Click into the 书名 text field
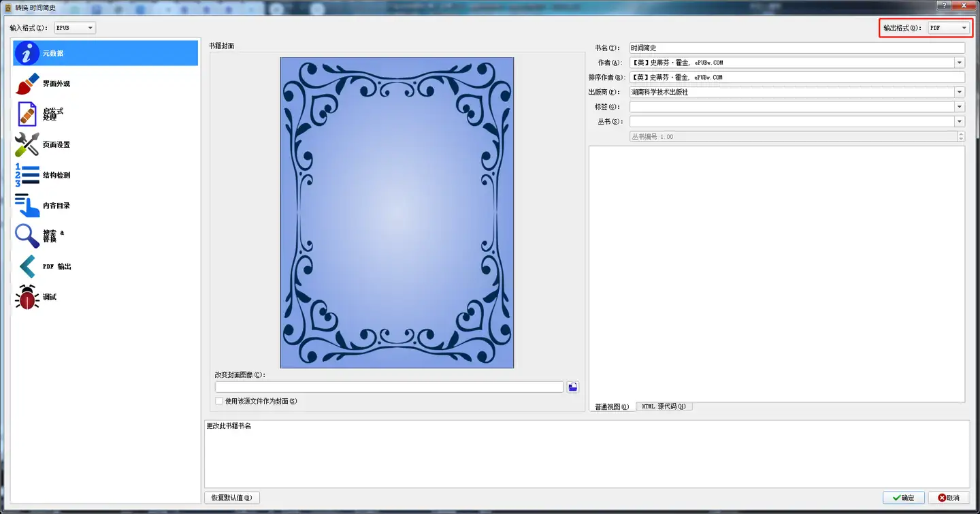 click(x=797, y=48)
